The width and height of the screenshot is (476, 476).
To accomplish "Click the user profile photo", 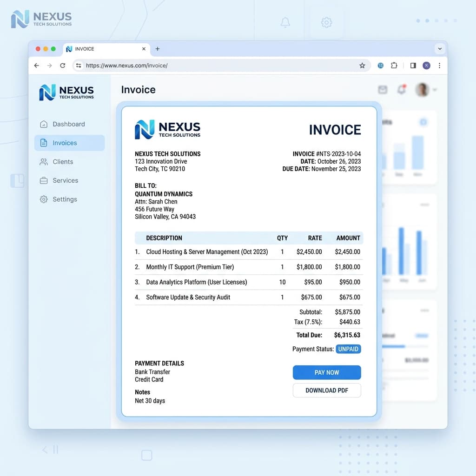I will (x=422, y=90).
